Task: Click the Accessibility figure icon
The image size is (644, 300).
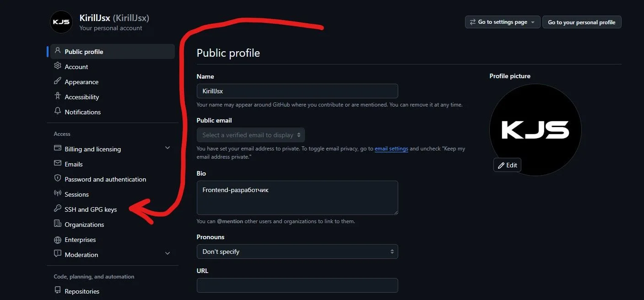Action: point(58,96)
